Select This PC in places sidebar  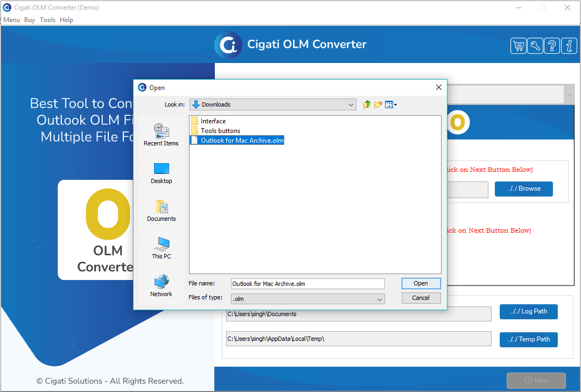point(161,248)
